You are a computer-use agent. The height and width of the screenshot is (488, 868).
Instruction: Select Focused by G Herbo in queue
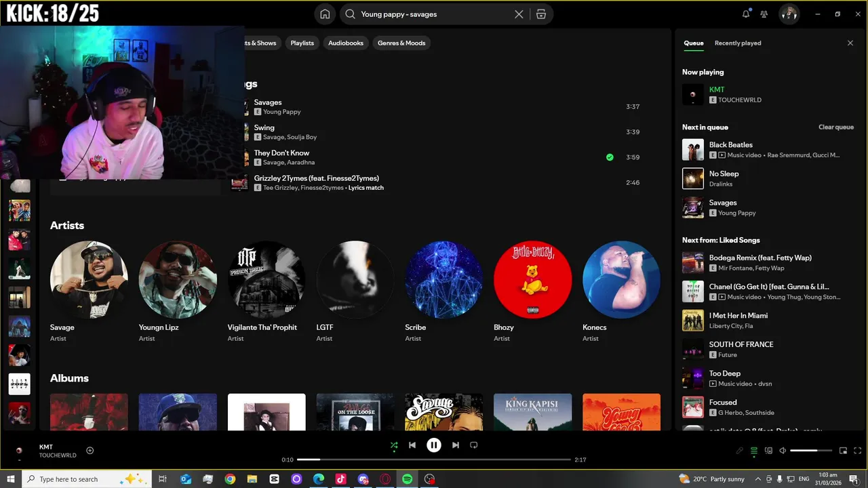(x=768, y=407)
